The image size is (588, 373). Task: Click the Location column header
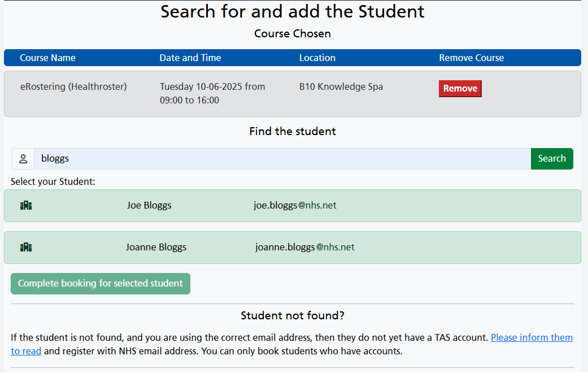pos(317,58)
